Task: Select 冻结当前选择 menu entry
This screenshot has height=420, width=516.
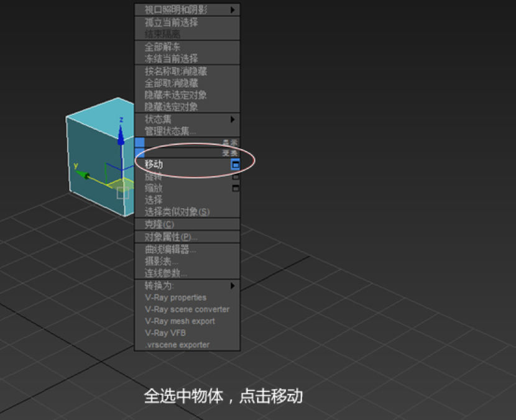Action: coord(171,58)
